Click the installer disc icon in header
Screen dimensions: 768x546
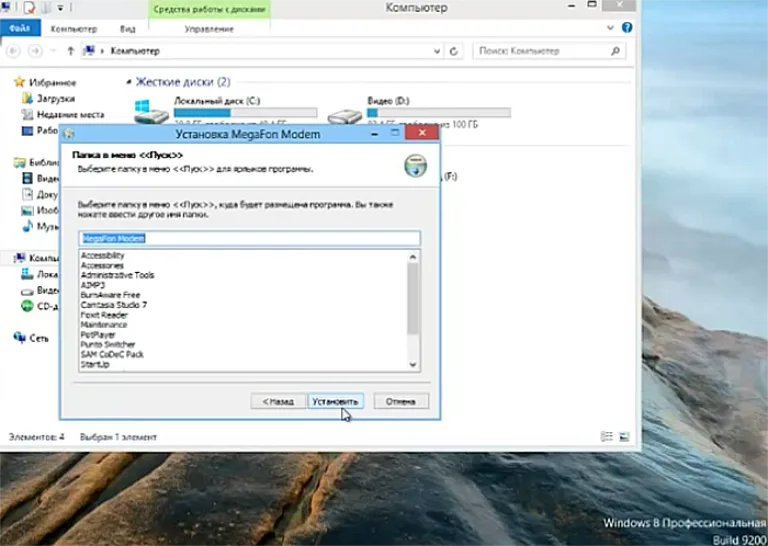tap(415, 166)
